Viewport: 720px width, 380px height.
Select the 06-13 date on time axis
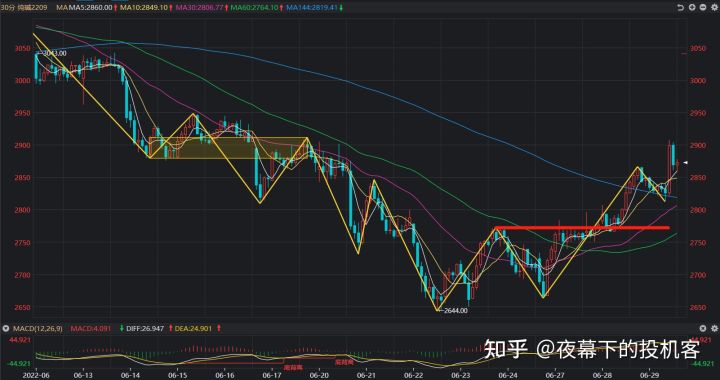[x=83, y=375]
